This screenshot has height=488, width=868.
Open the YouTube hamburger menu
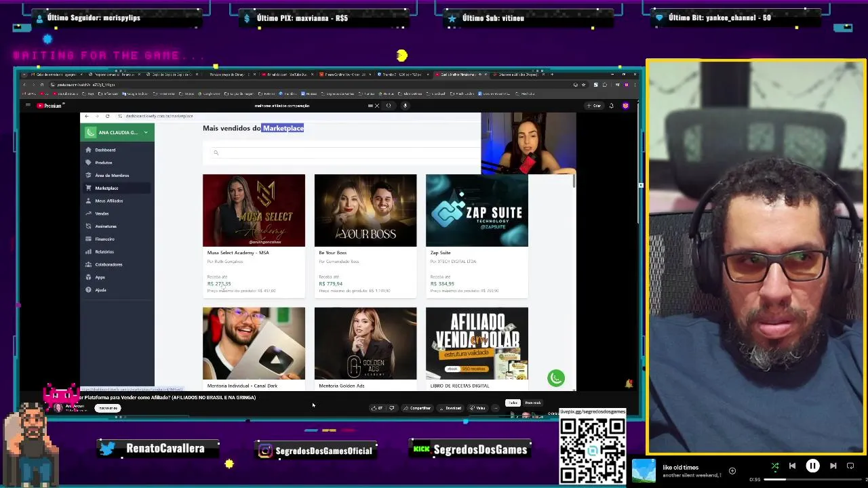(28, 106)
